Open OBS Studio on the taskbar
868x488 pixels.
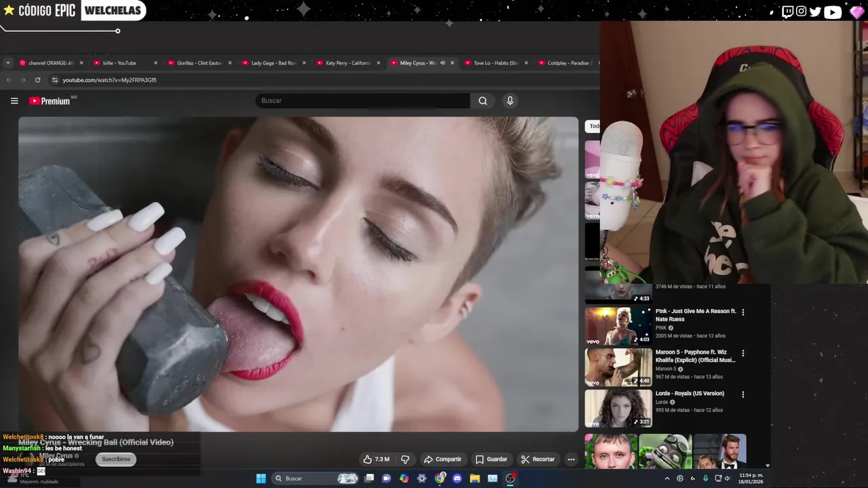(510, 479)
